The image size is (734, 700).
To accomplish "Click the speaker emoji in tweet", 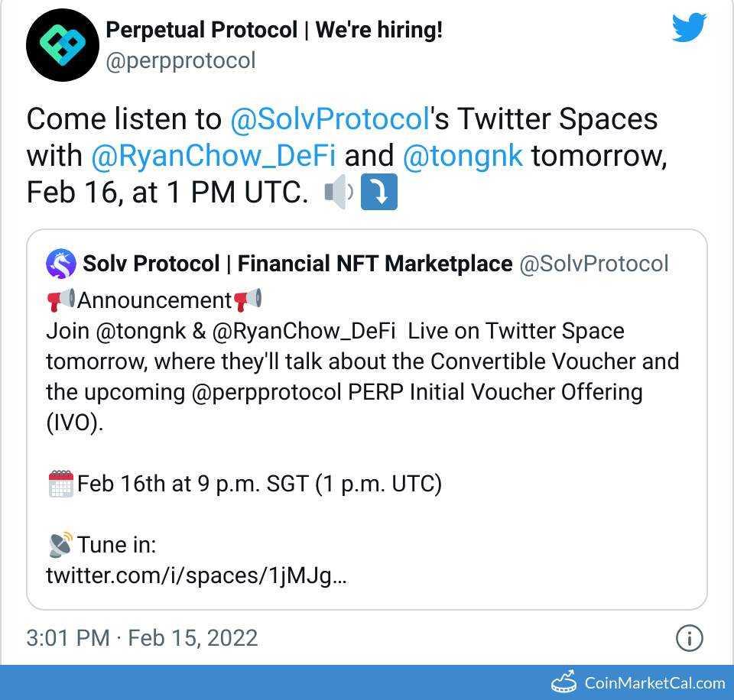I will coord(339,193).
